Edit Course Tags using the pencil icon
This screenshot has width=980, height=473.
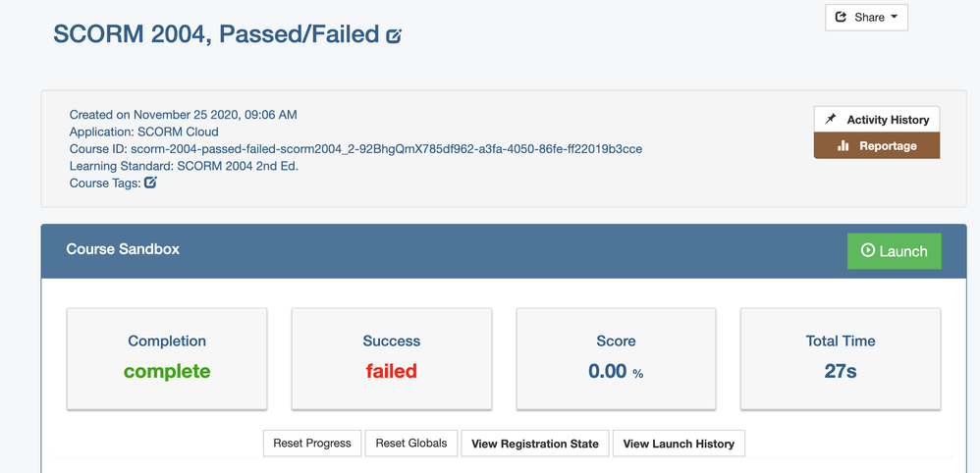pyautogui.click(x=150, y=184)
